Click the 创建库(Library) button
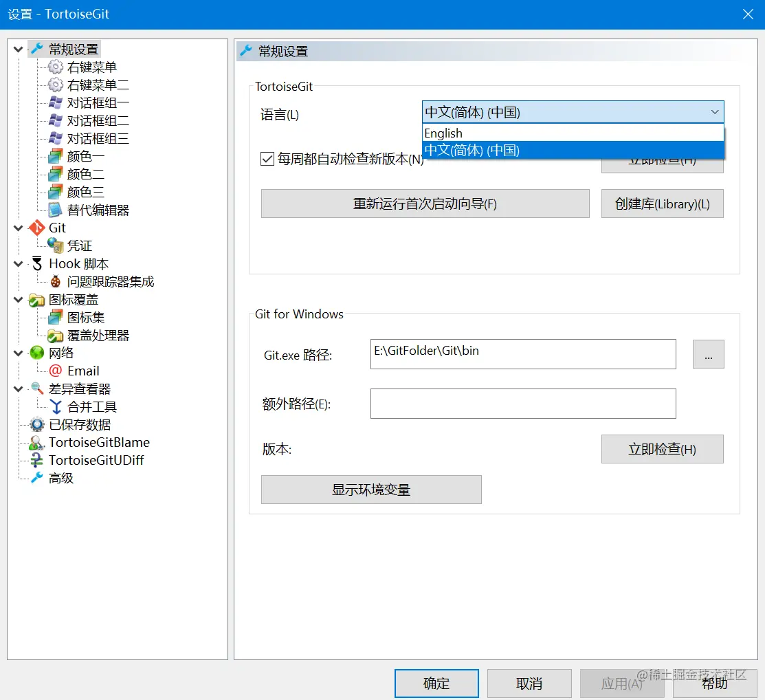The width and height of the screenshot is (765, 700). pyautogui.click(x=661, y=204)
